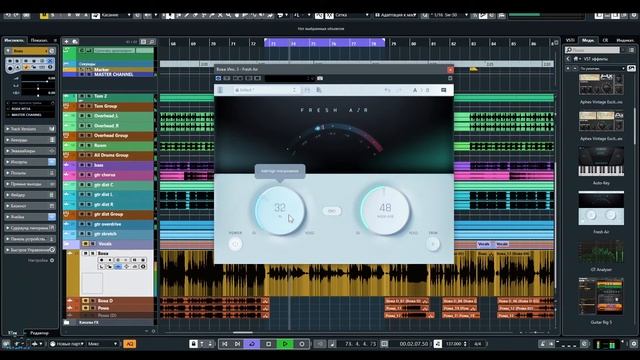Select the Guitar Rig 5 plugin thumbnail

click(x=601, y=296)
